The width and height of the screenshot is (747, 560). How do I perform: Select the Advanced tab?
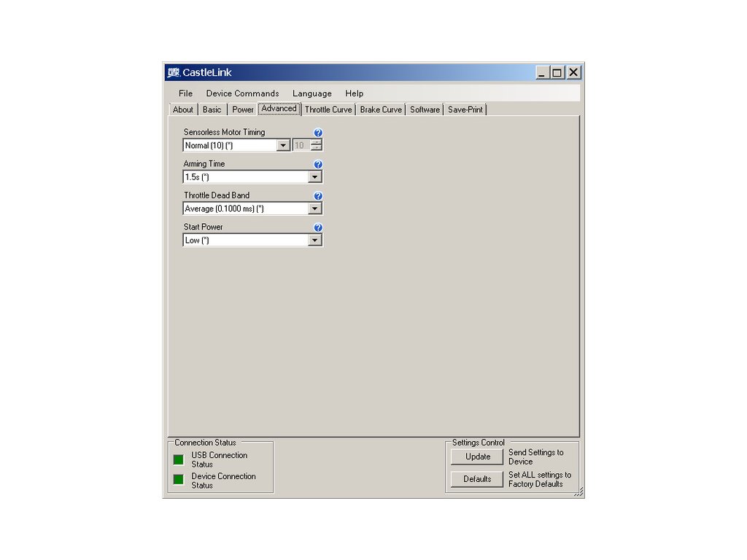click(279, 109)
